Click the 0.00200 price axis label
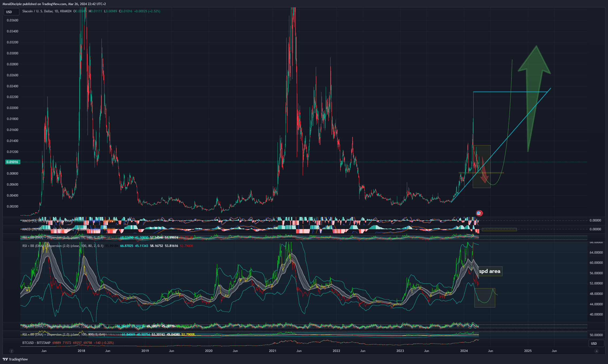The height and width of the screenshot is (364, 608). point(13,207)
